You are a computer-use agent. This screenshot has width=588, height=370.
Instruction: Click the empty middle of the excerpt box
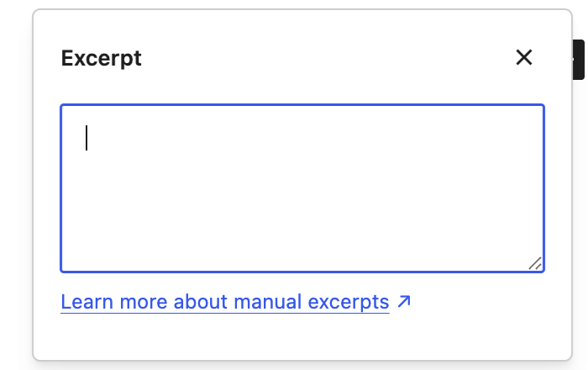[x=302, y=188]
